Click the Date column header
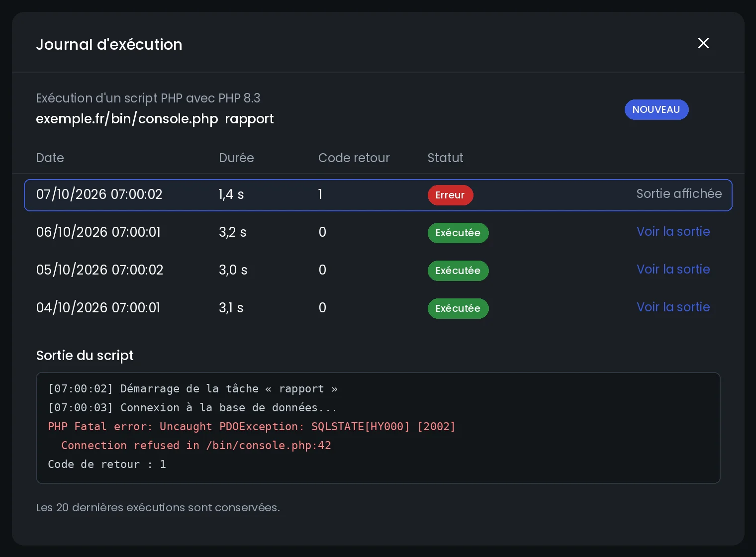 [50, 158]
